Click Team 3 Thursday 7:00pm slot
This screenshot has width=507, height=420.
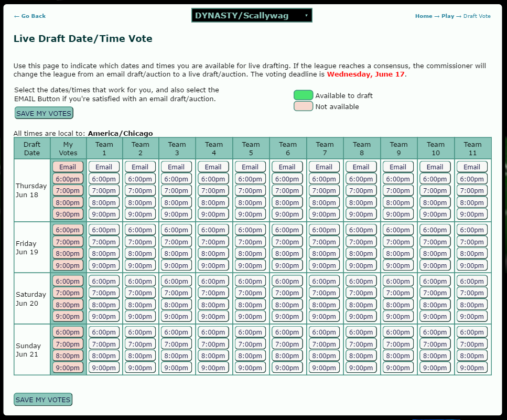pyautogui.click(x=176, y=190)
